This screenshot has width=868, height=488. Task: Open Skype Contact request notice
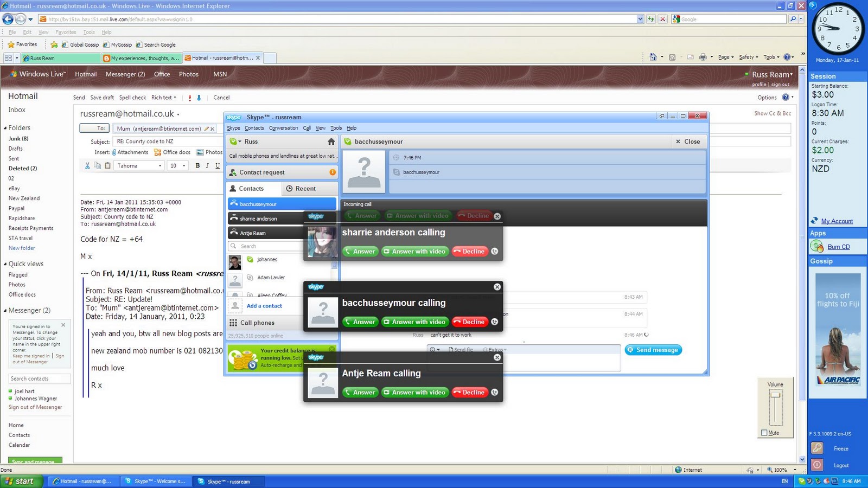pyautogui.click(x=282, y=172)
